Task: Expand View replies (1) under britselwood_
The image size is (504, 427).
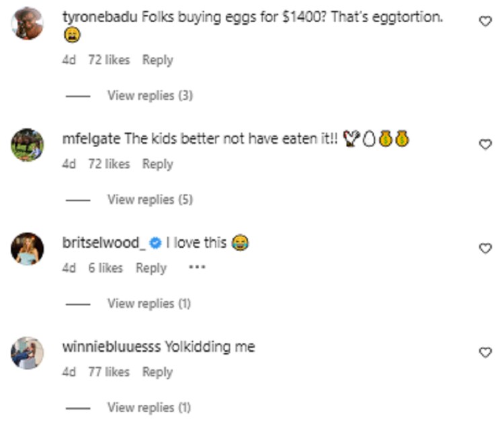Action: [x=149, y=303]
